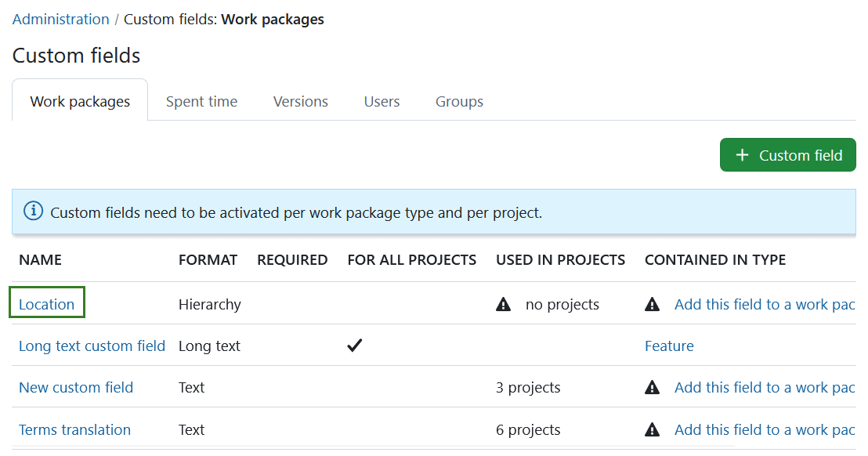
Task: Open the Long text custom field
Action: [92, 345]
